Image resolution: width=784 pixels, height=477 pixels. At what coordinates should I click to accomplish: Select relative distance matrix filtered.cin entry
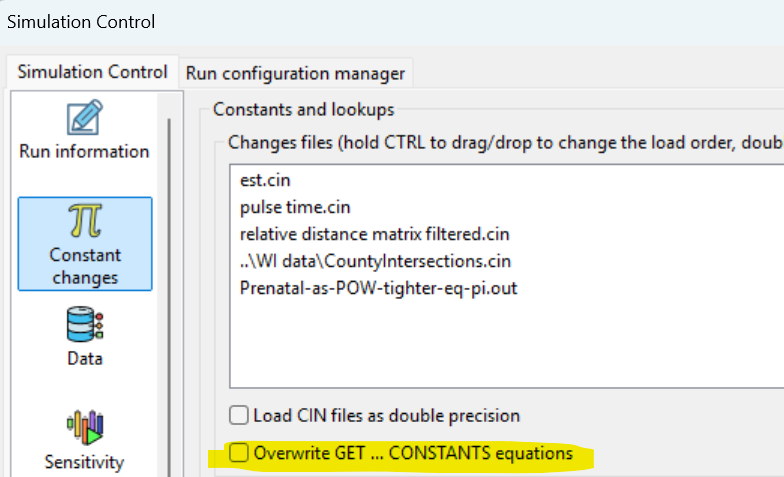(374, 234)
